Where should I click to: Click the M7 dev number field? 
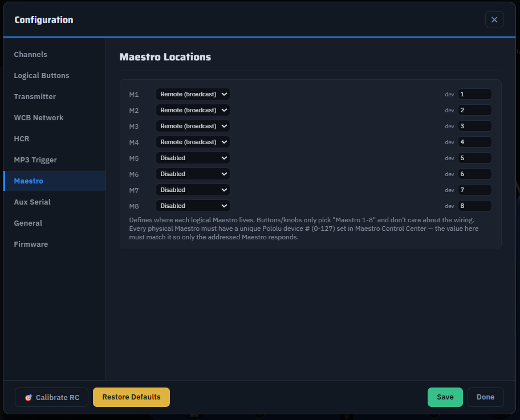tap(474, 190)
